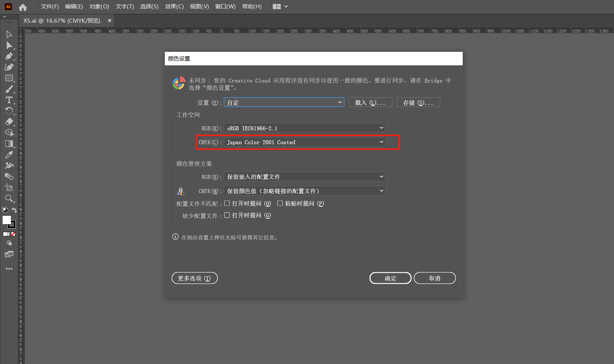Activate the Rectangle tool
The height and width of the screenshot is (364, 614).
tap(9, 78)
